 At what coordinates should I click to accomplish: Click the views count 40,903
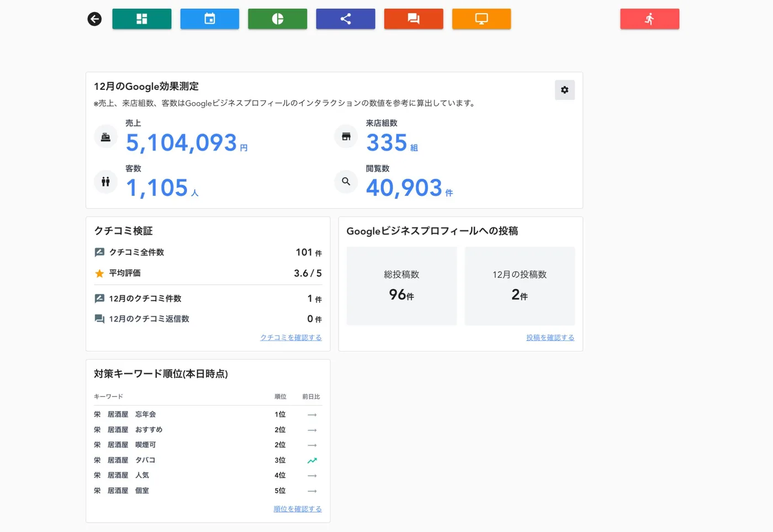pyautogui.click(x=404, y=188)
